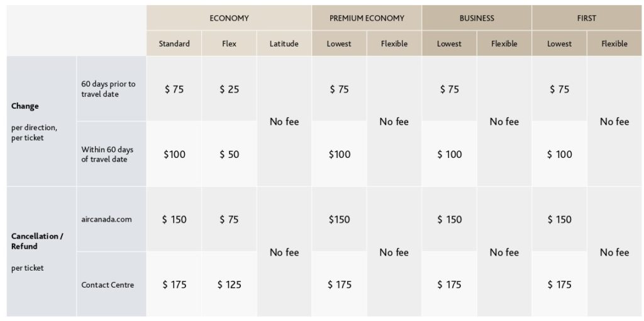The width and height of the screenshot is (644, 321).
Task: Click the Standard fare column heading
Action: pos(174,44)
